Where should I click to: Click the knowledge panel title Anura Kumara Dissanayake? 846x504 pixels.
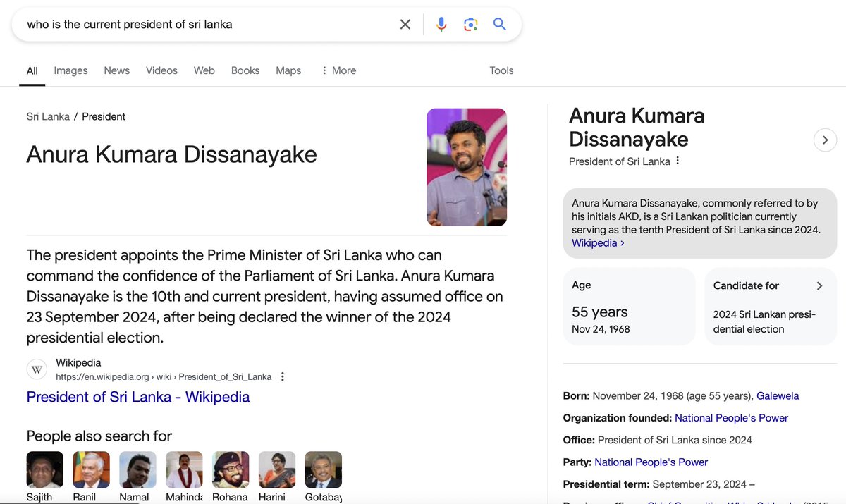637,128
